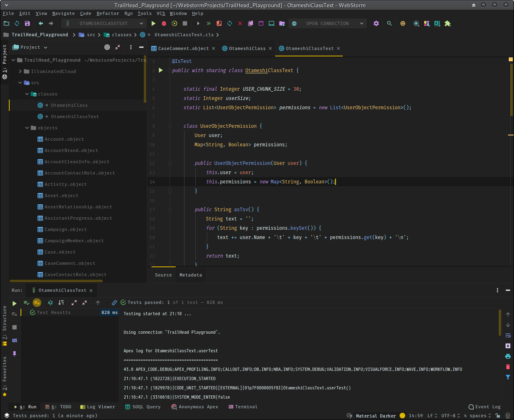Click the locate target icon in Project panel
Viewport: 514px width, 420px height.
coord(107,47)
